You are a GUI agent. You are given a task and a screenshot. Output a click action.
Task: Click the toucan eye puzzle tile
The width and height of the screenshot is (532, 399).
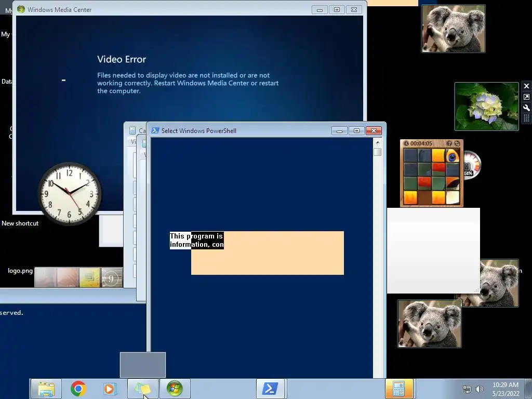(453, 156)
